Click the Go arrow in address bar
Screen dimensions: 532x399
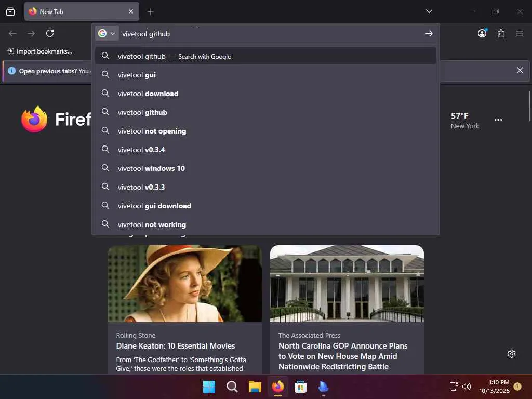click(x=429, y=33)
